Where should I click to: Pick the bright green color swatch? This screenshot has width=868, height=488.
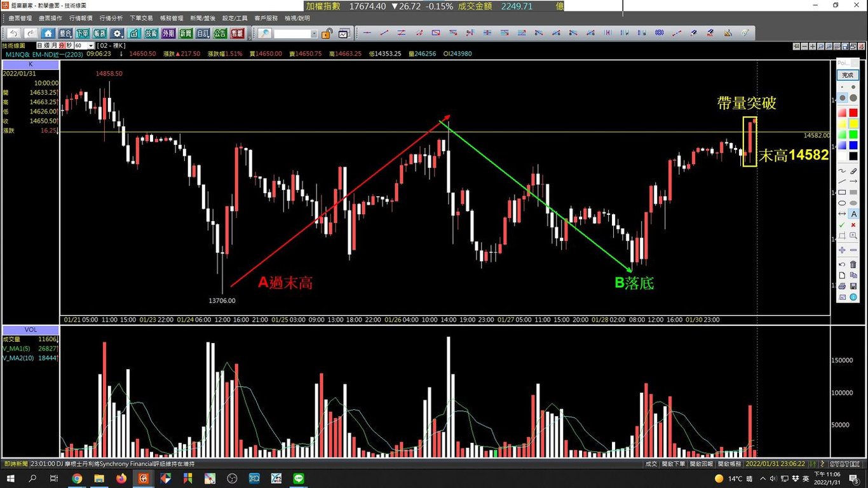(x=853, y=135)
